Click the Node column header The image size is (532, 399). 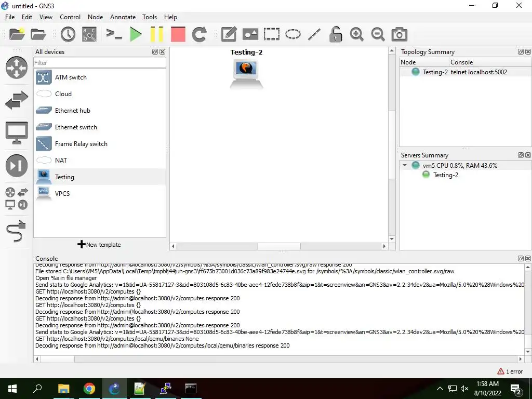coord(424,62)
